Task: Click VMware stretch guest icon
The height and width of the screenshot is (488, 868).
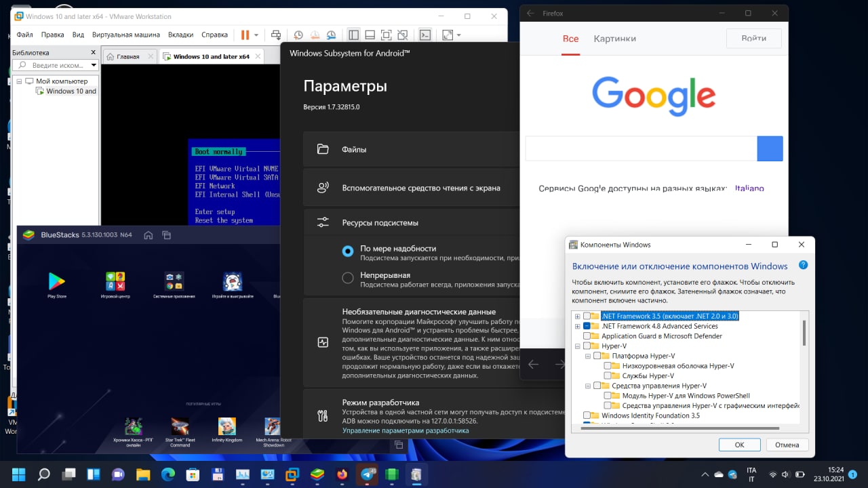Action: (x=448, y=35)
